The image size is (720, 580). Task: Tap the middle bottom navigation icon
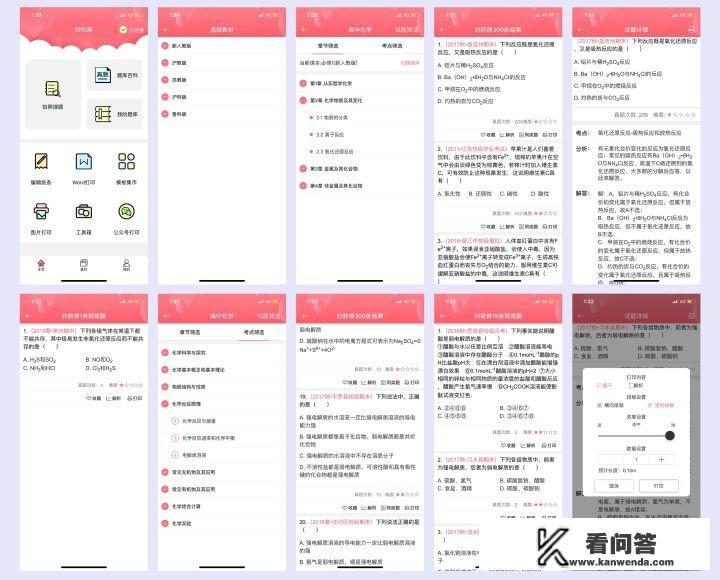tap(84, 265)
